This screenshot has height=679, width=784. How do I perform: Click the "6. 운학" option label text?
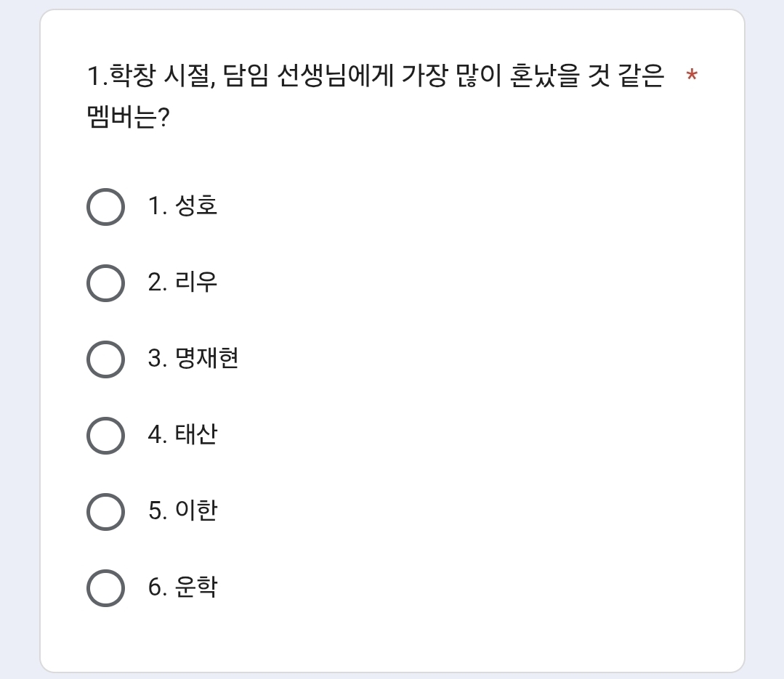click(x=182, y=587)
